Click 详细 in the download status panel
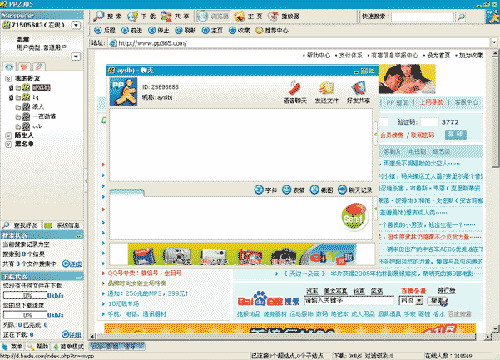The width and height of the screenshot is (500, 360). pyautogui.click(x=72, y=334)
